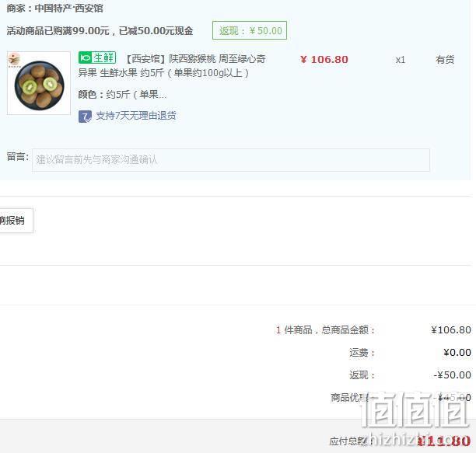Click the blue 7-day return shield icon

tap(85, 116)
